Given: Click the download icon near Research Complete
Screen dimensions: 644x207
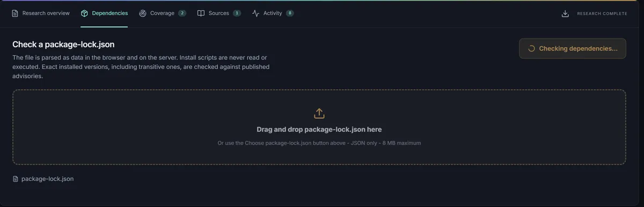Looking at the screenshot, I should [x=565, y=13].
